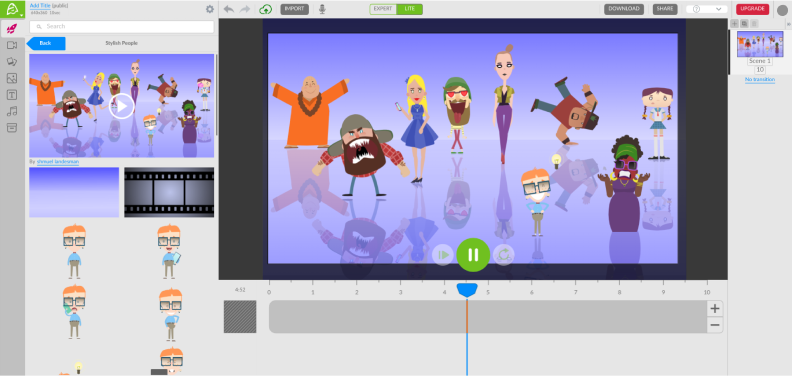The image size is (792, 376).
Task: Click the No transition link
Action: point(760,80)
